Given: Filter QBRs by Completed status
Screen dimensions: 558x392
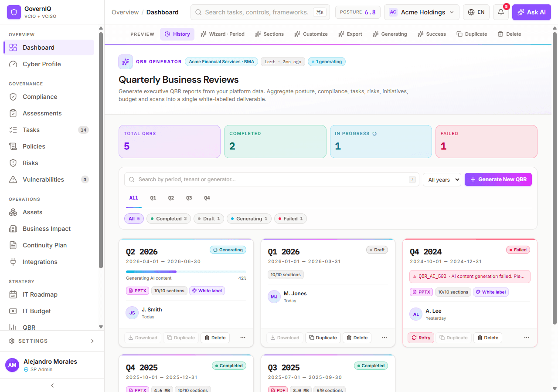Looking at the screenshot, I should (x=169, y=219).
